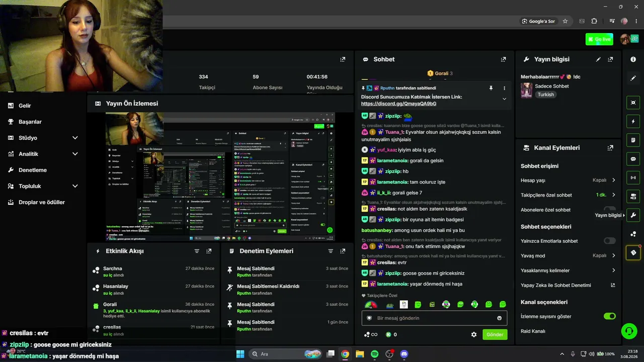Toggle broadcast signal icon in right sidebar
644x362 pixels.
click(633, 177)
